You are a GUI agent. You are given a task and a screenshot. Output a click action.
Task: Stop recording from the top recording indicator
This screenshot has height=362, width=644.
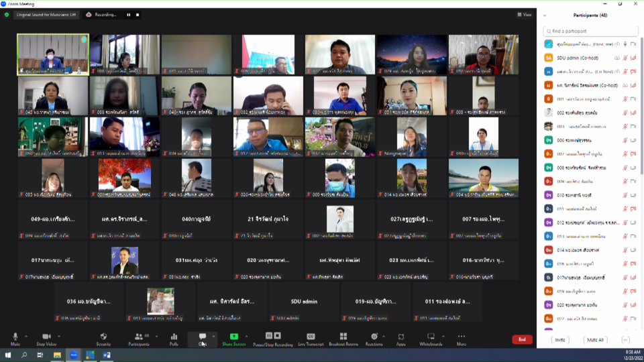[x=138, y=15]
